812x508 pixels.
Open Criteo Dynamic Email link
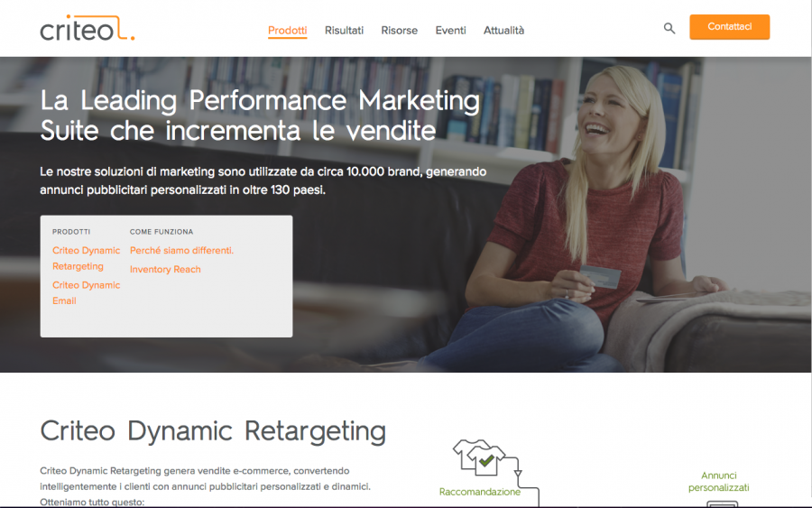coord(86,293)
